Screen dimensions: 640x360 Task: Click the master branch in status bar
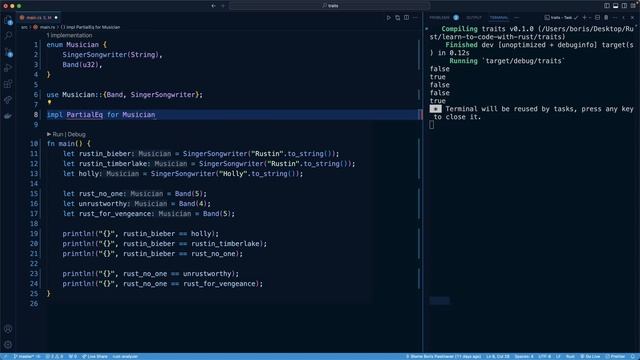coord(27,356)
